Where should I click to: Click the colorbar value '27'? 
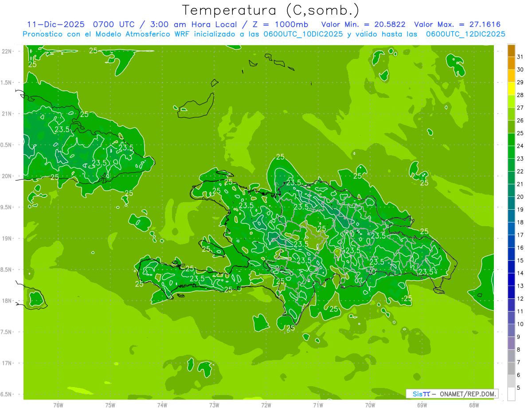(x=520, y=108)
